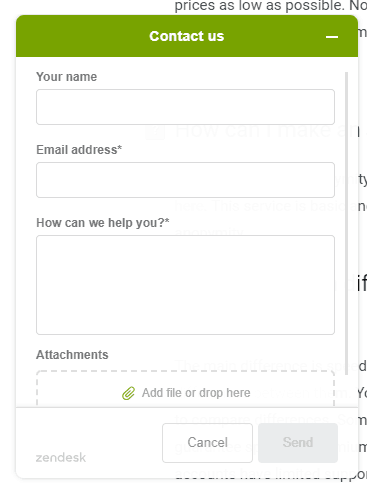Submit the form with Send button
This screenshot has width=367, height=487.
298,443
